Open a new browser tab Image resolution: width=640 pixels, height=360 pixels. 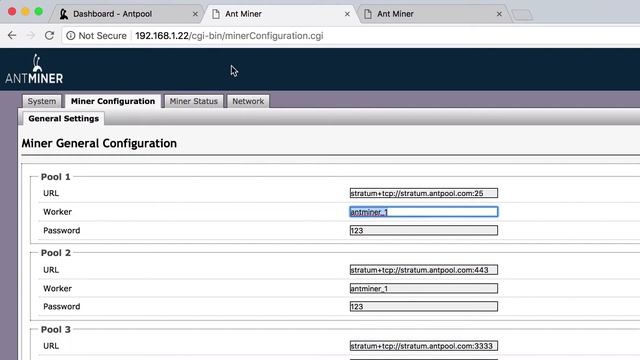pos(522,15)
